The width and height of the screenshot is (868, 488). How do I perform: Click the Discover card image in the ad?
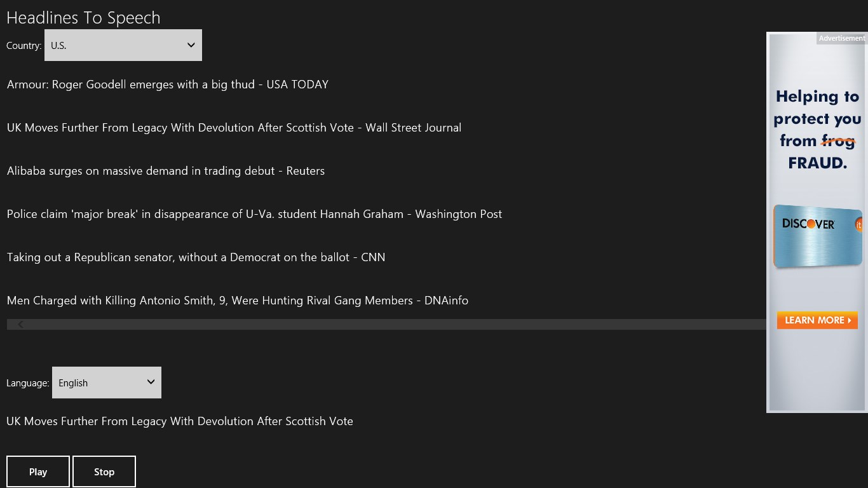[x=817, y=236]
